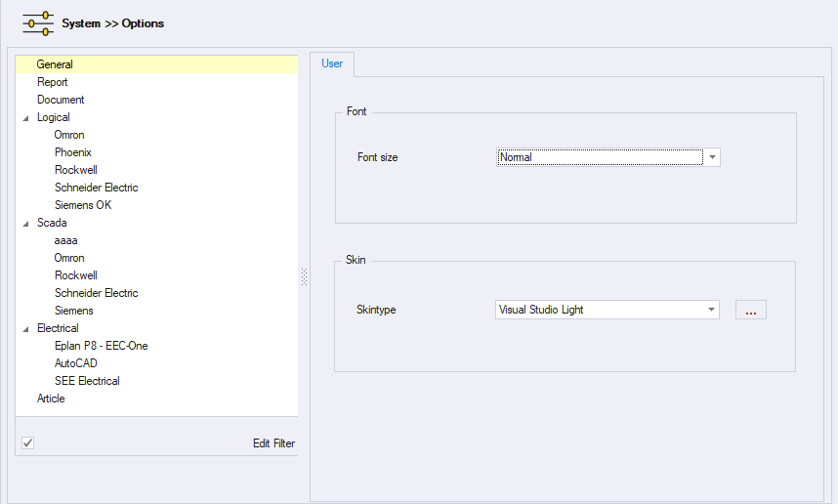Open the Skintype dropdown arrow
The width and height of the screenshot is (838, 504).
[x=711, y=310]
